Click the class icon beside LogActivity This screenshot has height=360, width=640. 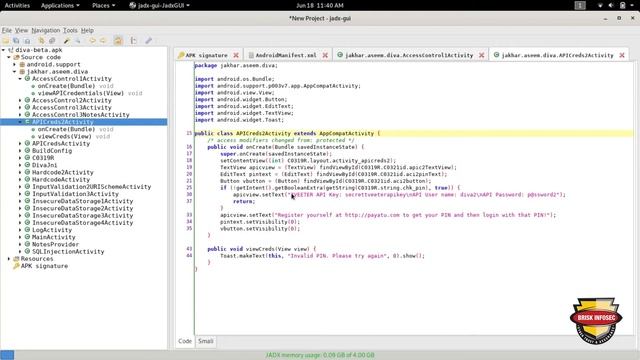pos(27,230)
